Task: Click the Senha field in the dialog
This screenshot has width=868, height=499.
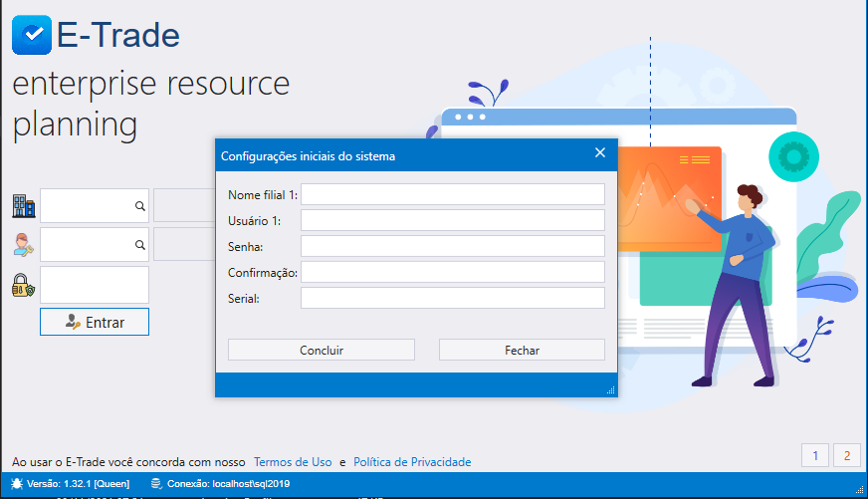Action: click(x=453, y=246)
